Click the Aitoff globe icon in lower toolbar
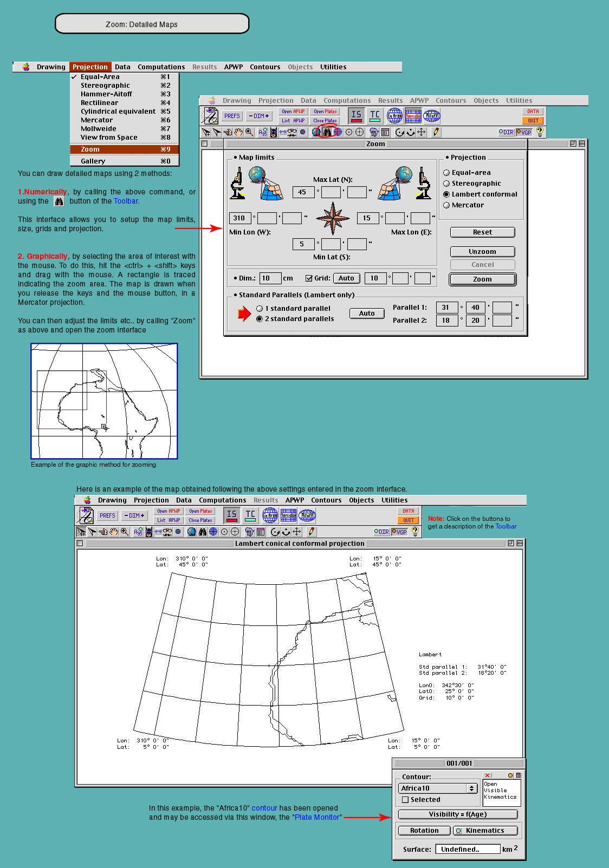609x868 pixels. tap(307, 515)
